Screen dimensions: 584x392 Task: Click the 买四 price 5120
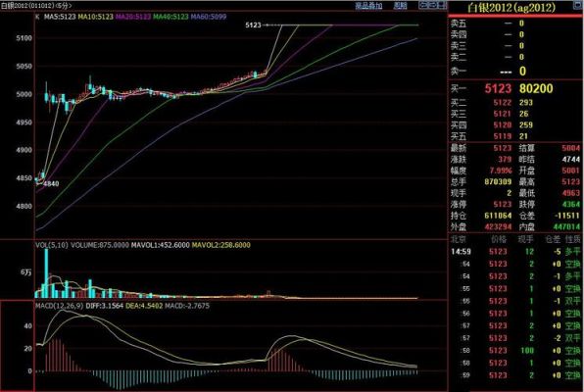[502, 124]
